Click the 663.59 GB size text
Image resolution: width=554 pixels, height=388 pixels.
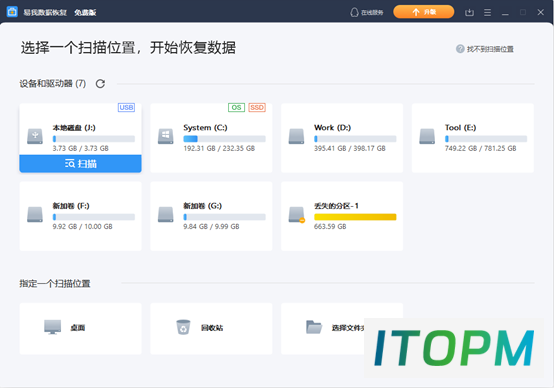[x=330, y=227]
